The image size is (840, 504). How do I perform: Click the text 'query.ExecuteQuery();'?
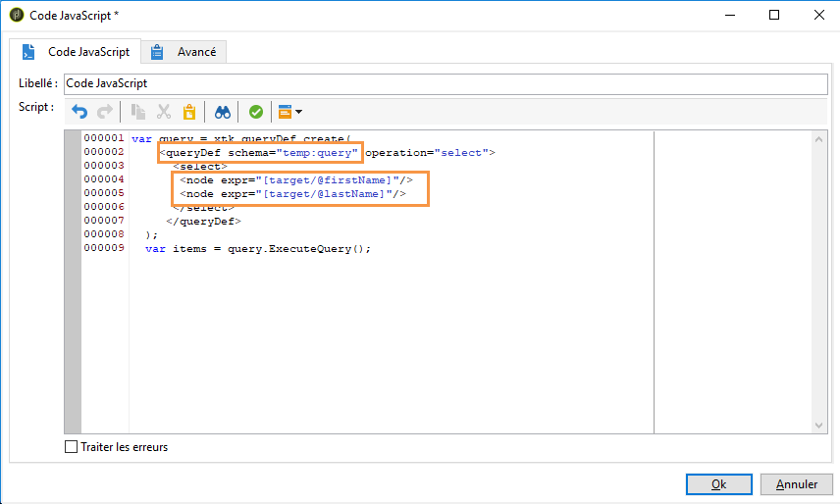299,249
